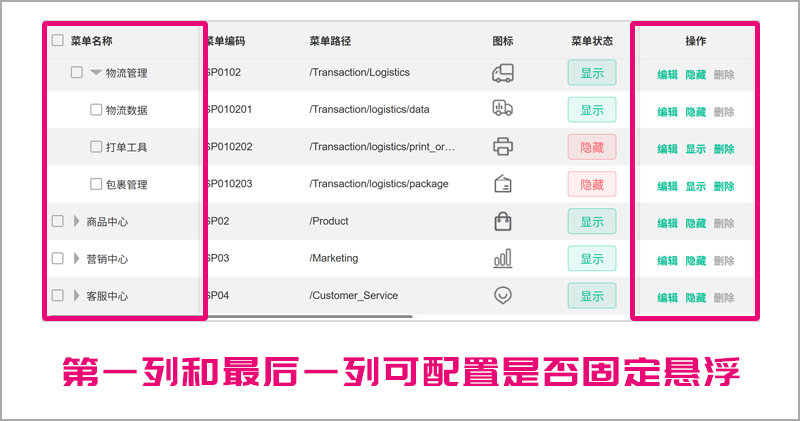
Task: Click 编辑 in the 物流数据 row
Action: pos(667,112)
